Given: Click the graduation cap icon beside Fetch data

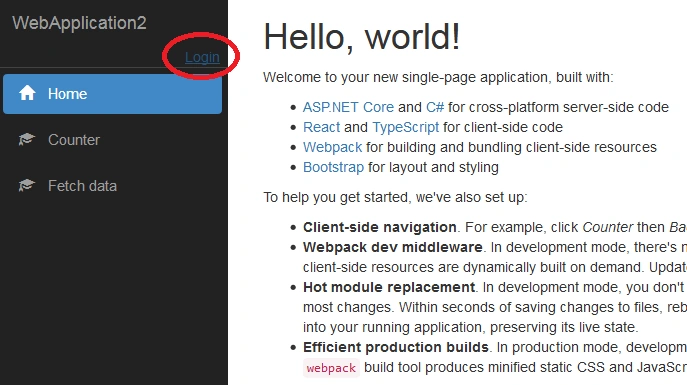Looking at the screenshot, I should 27,185.
